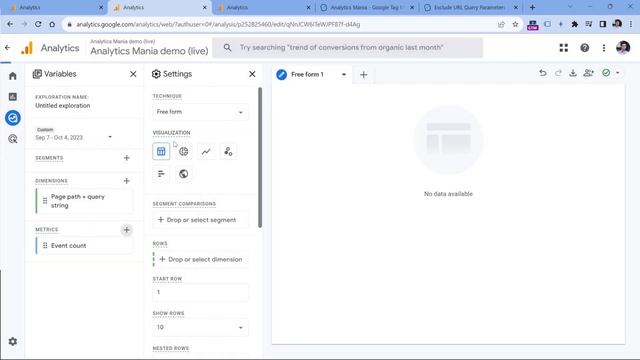
Task: Bookmark this page with star
Action: (516, 24)
